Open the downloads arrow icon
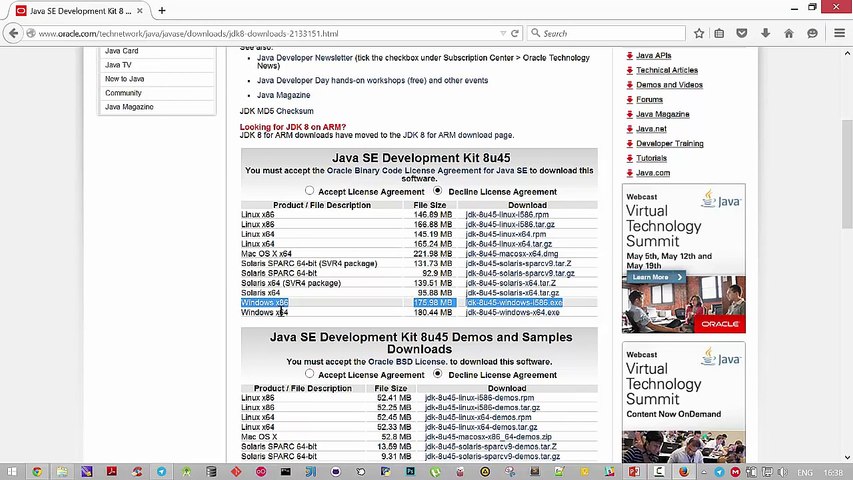 point(765,33)
